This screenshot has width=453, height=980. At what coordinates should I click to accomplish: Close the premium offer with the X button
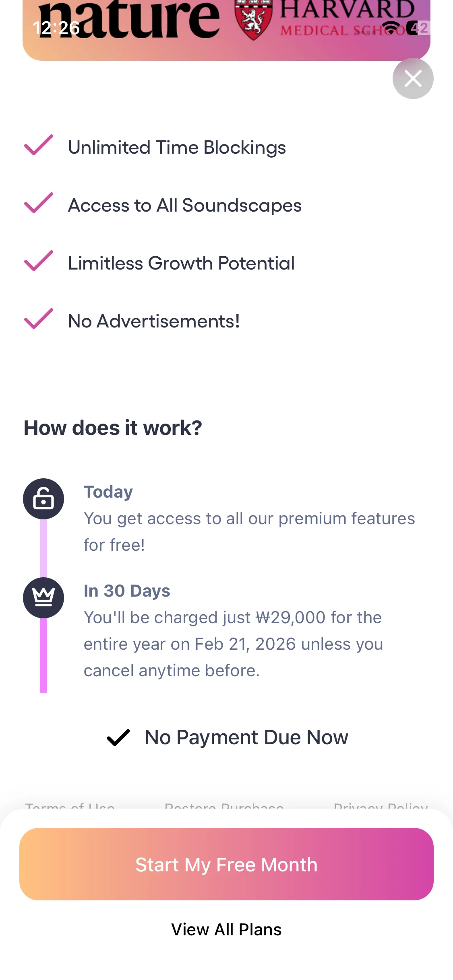pos(413,78)
